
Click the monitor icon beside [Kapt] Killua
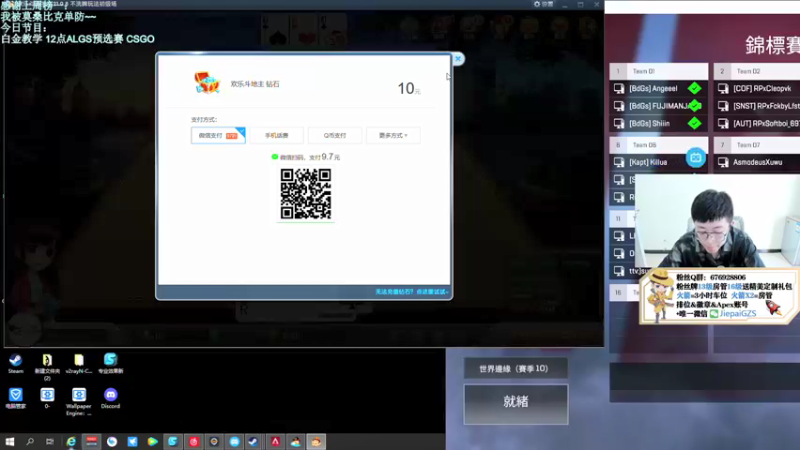pos(619,162)
